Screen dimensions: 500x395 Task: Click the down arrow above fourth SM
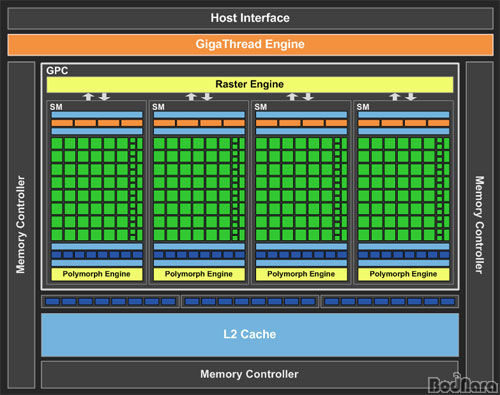[411, 97]
